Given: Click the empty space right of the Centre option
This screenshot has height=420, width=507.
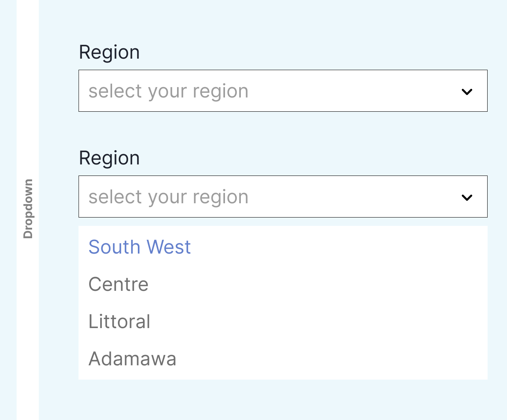Looking at the screenshot, I should tap(317, 284).
